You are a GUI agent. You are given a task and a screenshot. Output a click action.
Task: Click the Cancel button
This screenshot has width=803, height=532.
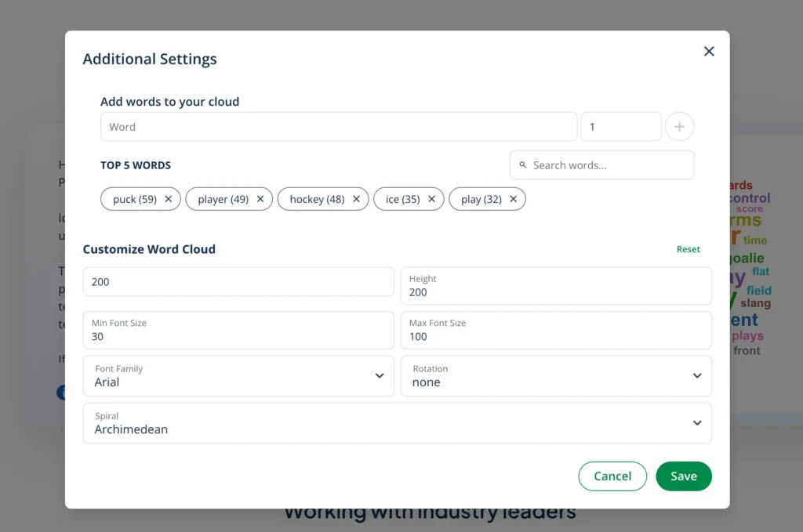click(x=612, y=476)
